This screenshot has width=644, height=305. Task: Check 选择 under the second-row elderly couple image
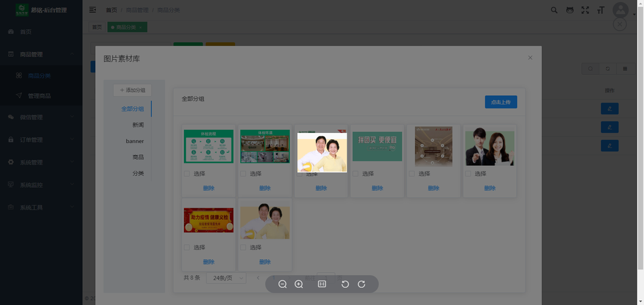tap(243, 248)
